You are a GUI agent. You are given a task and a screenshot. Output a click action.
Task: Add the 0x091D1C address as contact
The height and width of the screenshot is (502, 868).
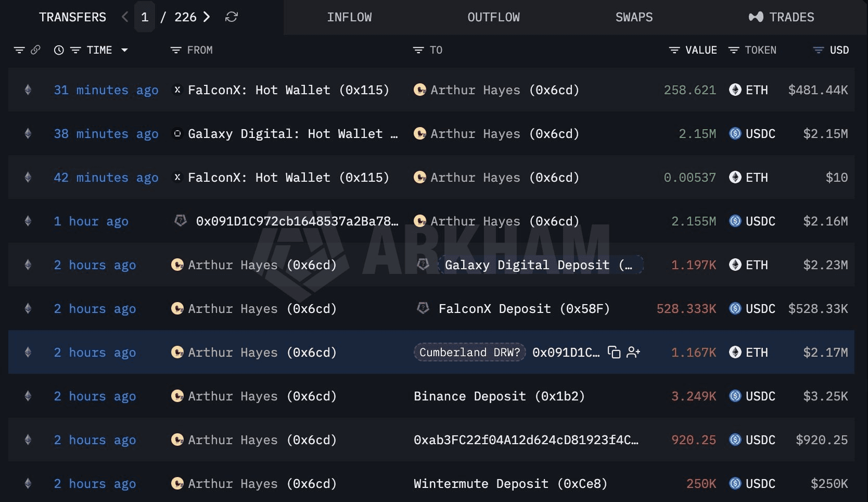click(x=633, y=353)
